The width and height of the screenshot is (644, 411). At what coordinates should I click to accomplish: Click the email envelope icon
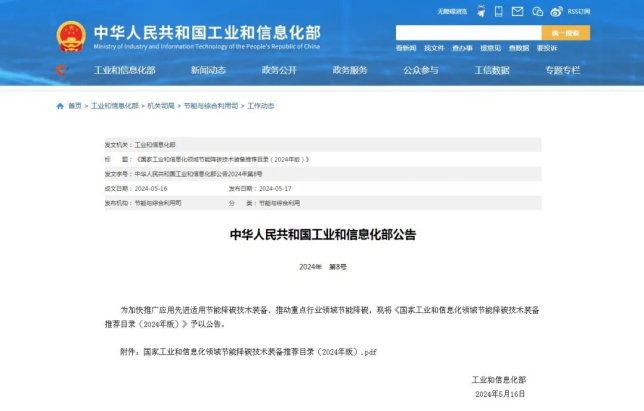[517, 12]
